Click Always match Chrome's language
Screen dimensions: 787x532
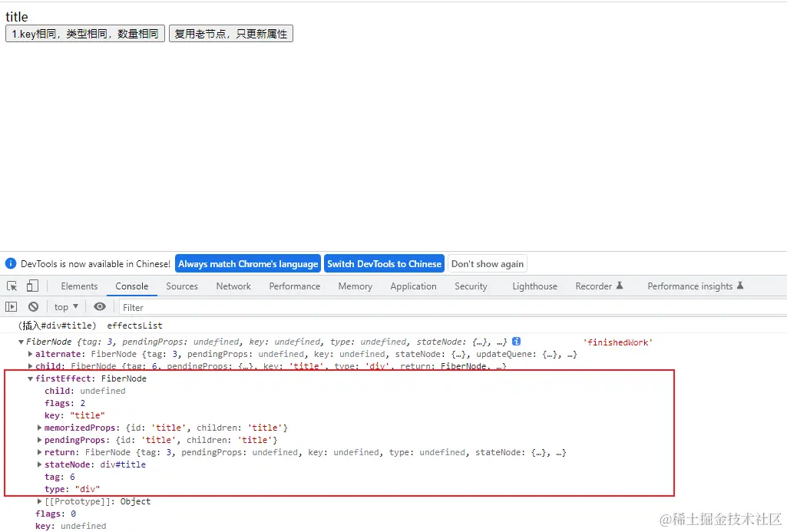point(248,263)
